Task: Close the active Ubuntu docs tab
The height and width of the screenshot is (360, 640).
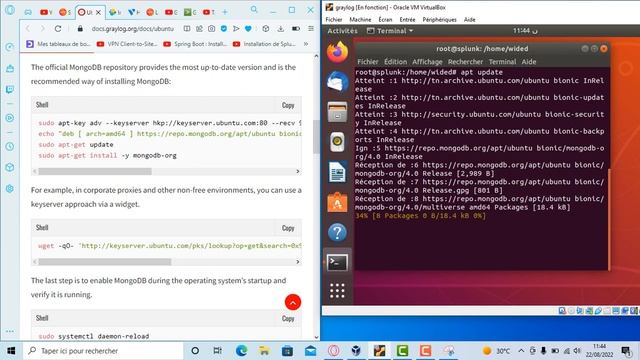Action: click(98, 12)
